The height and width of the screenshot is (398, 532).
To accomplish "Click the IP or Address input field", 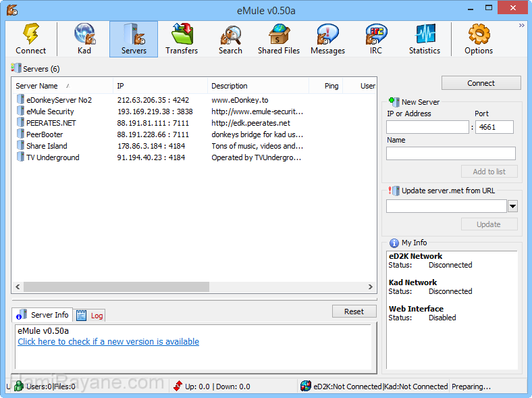I will coord(427,127).
